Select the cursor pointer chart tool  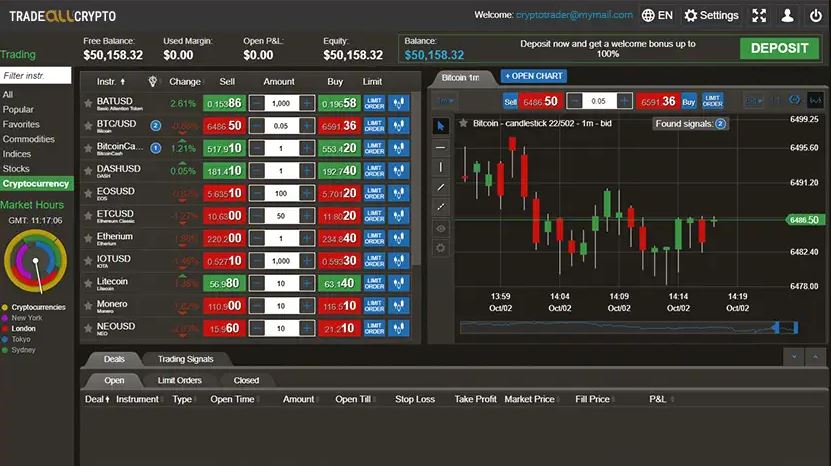(x=440, y=126)
